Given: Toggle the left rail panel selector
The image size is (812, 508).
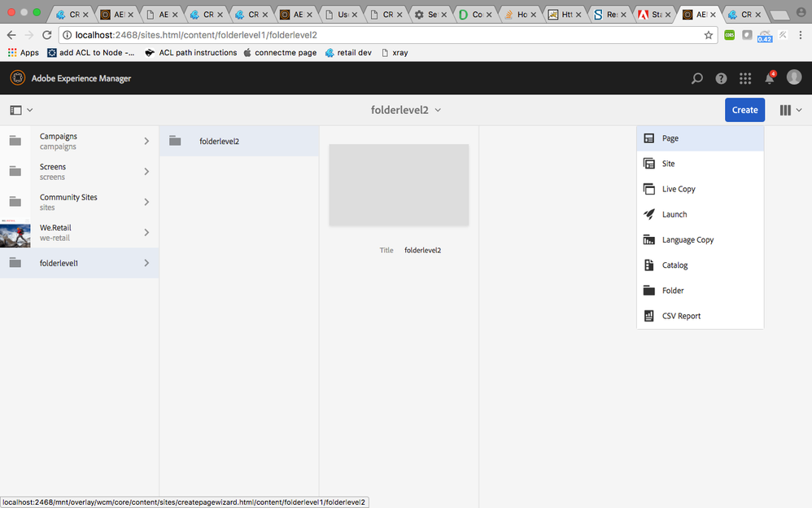Looking at the screenshot, I should [21, 110].
